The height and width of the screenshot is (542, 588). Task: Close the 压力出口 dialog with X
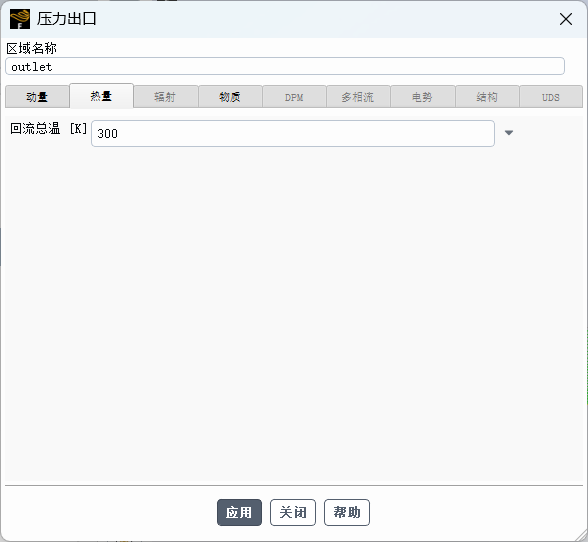pyautogui.click(x=566, y=19)
